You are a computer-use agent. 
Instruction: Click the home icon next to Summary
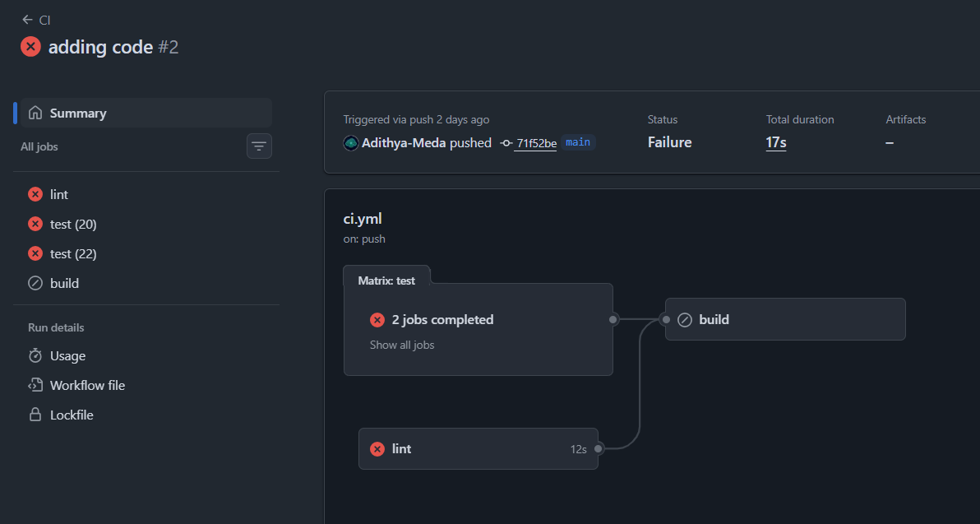point(35,113)
